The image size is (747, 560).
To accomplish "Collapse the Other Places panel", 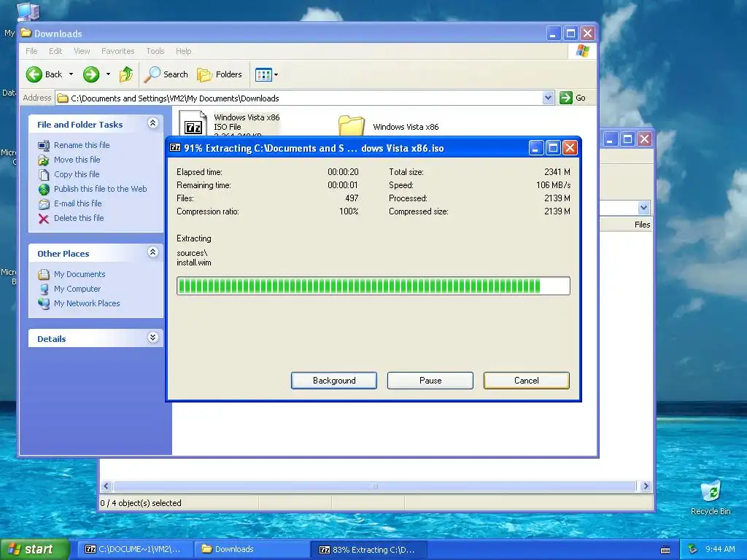I will 152,252.
